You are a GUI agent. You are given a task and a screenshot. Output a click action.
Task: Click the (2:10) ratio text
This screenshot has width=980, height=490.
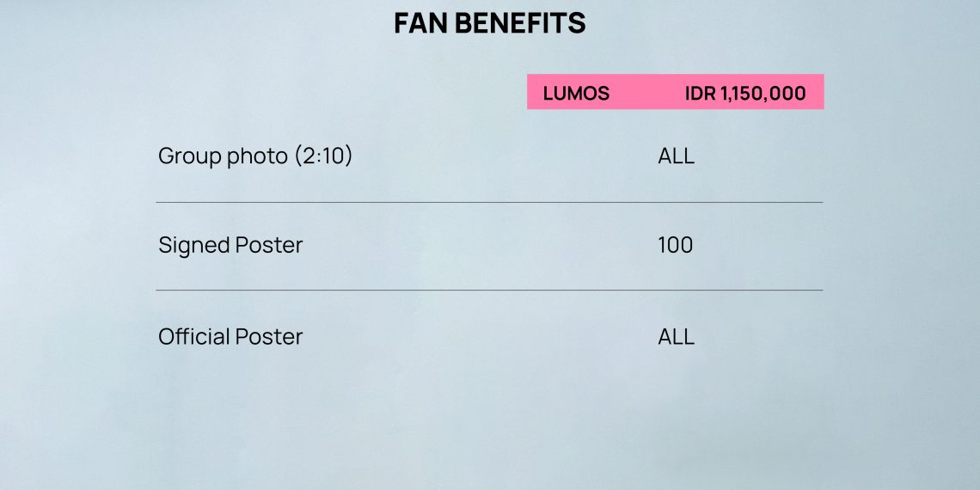tap(323, 156)
